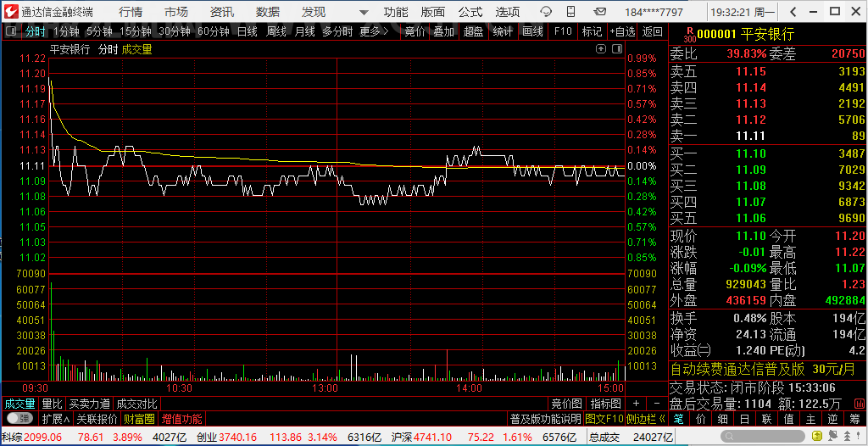868x446 pixels.
Task: Switch to the 多分时 multi-day tab
Action: (x=337, y=31)
